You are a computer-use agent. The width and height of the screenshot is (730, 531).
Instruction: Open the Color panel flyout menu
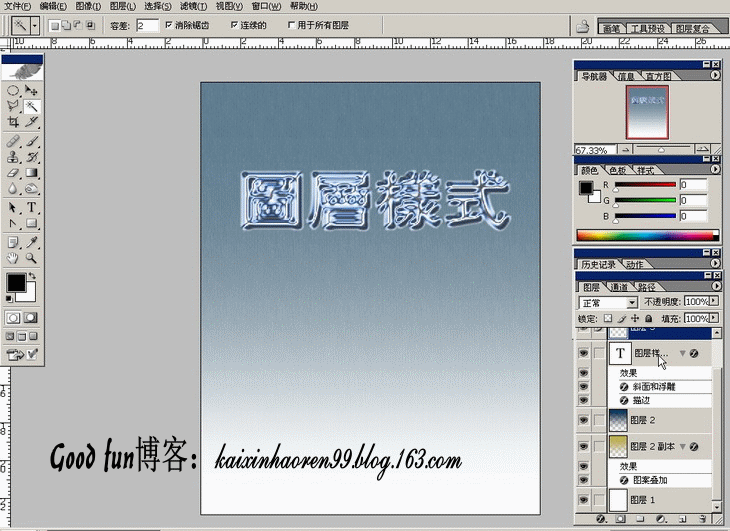point(715,169)
